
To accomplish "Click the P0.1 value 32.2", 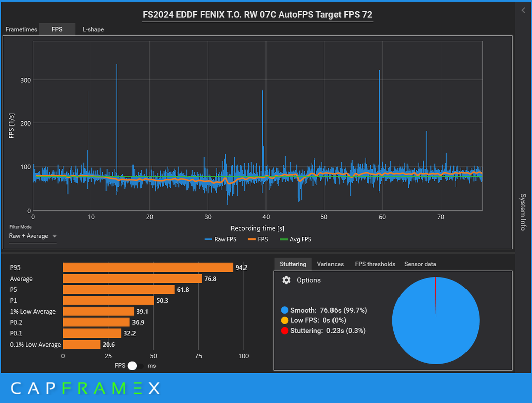I will tap(129, 333).
